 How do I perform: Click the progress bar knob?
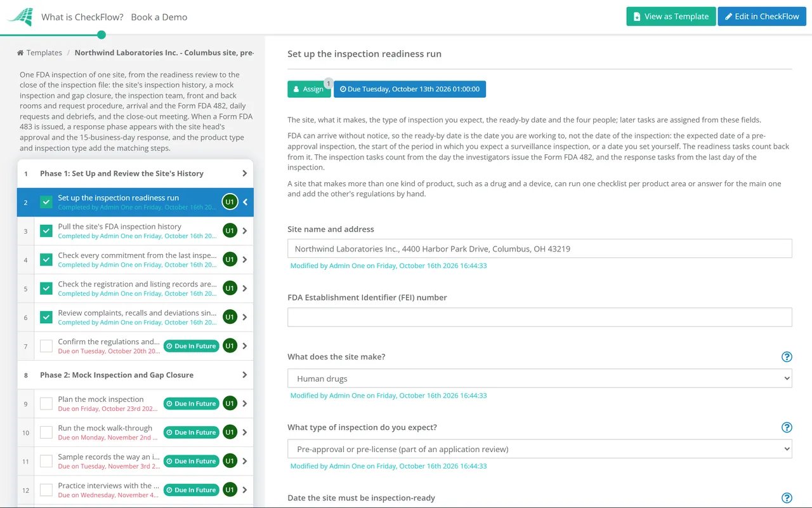point(101,35)
